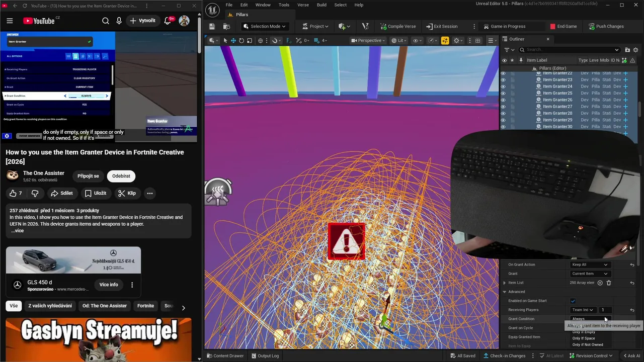Image resolution: width=644 pixels, height=362 pixels.
Task: Delete all Item List array elements
Action: pyautogui.click(x=608, y=283)
